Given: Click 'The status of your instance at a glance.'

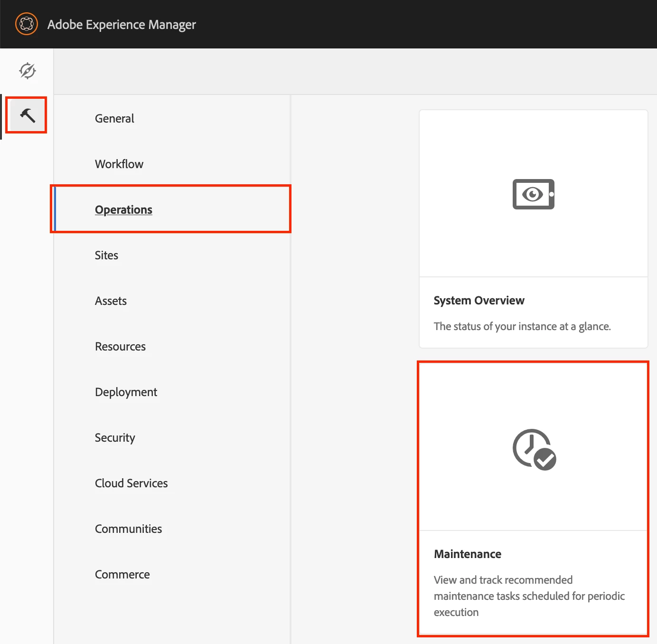Looking at the screenshot, I should point(522,326).
